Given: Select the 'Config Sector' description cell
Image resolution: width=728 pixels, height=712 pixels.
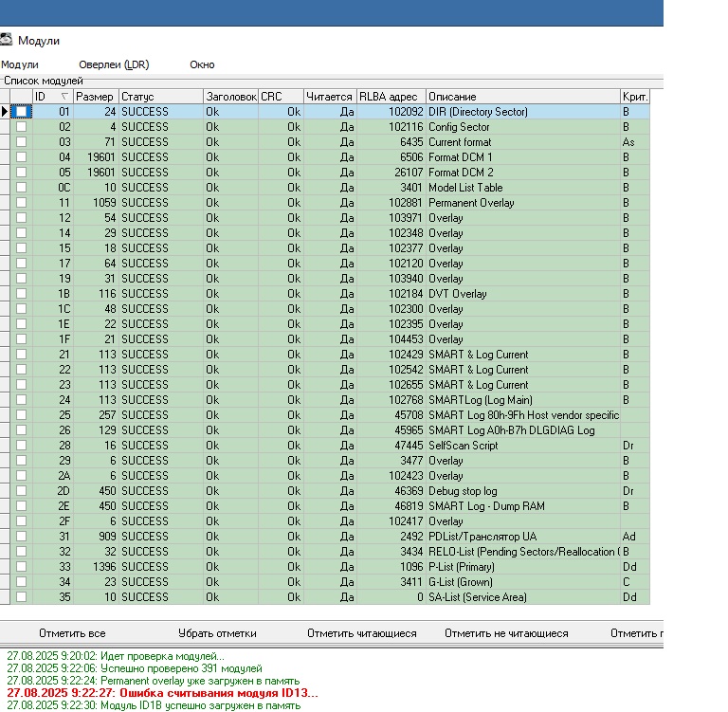Looking at the screenshot, I should click(x=523, y=127).
